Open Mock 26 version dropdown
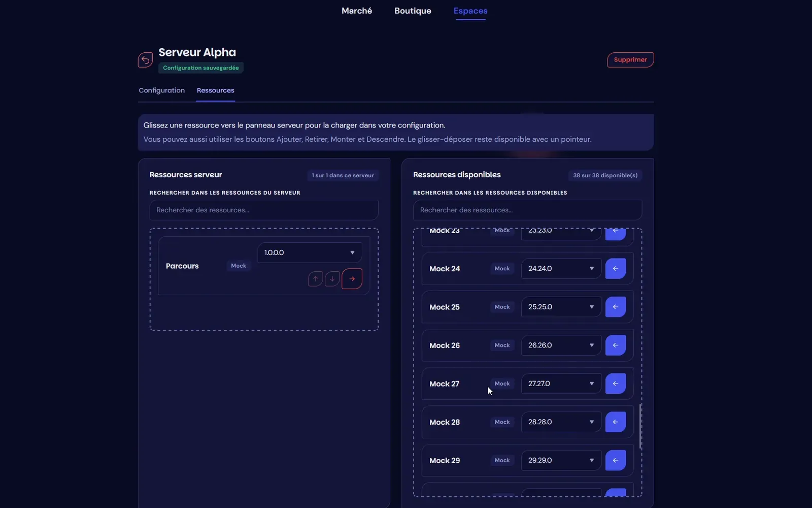Image resolution: width=812 pixels, height=508 pixels. 561,345
